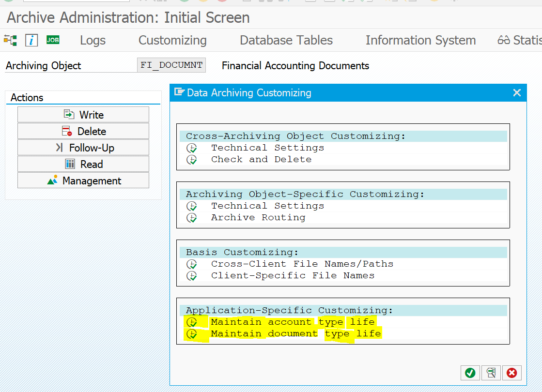The image size is (542, 392).
Task: Click the Archiving Object input field
Action: 171,65
